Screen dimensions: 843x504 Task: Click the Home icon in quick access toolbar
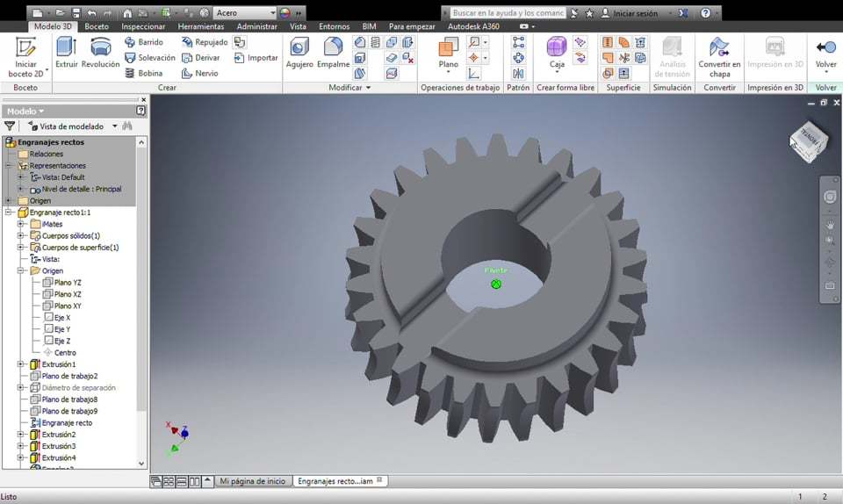point(127,13)
